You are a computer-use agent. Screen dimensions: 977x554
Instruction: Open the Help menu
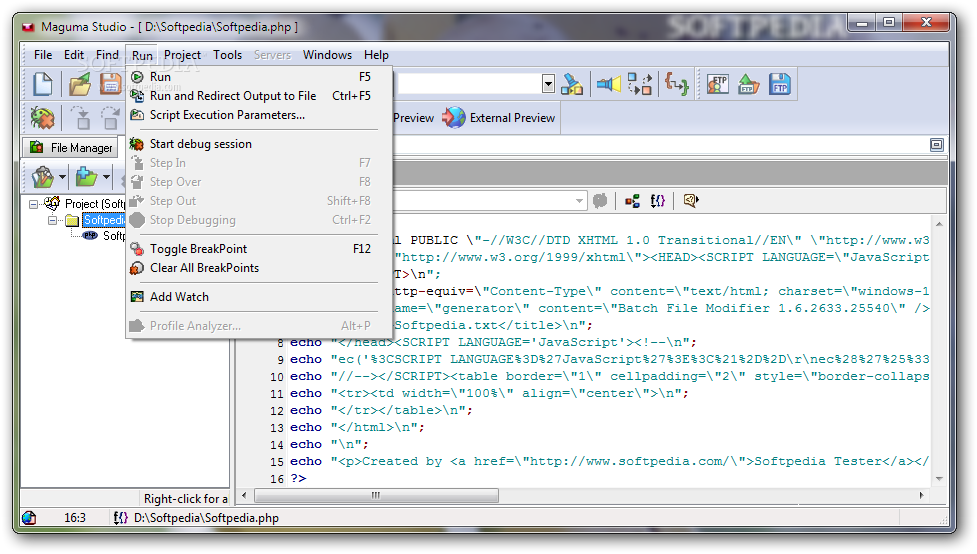click(x=376, y=55)
